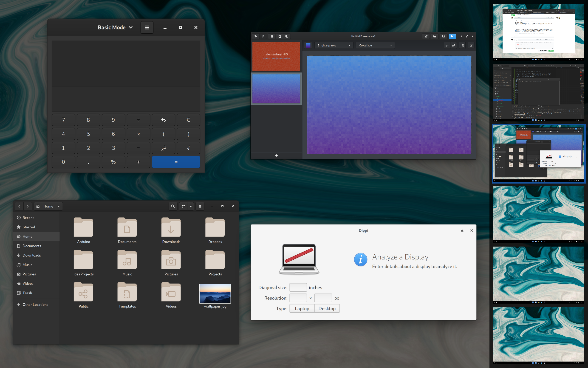588x368 pixels.
Task: Click the calculator backspace undo key
Action: pyautogui.click(x=164, y=120)
